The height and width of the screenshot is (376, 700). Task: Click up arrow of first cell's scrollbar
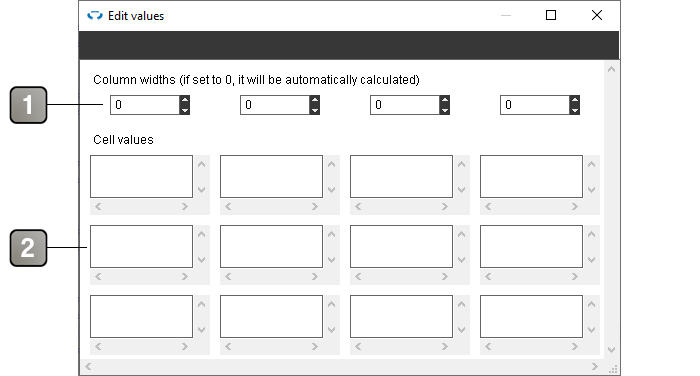tap(201, 164)
